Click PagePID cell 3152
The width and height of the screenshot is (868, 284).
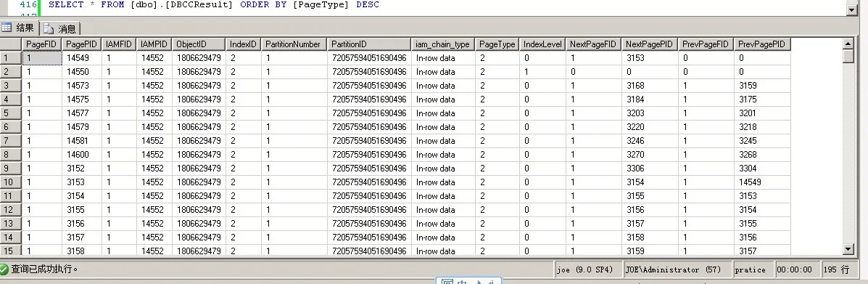82,168
